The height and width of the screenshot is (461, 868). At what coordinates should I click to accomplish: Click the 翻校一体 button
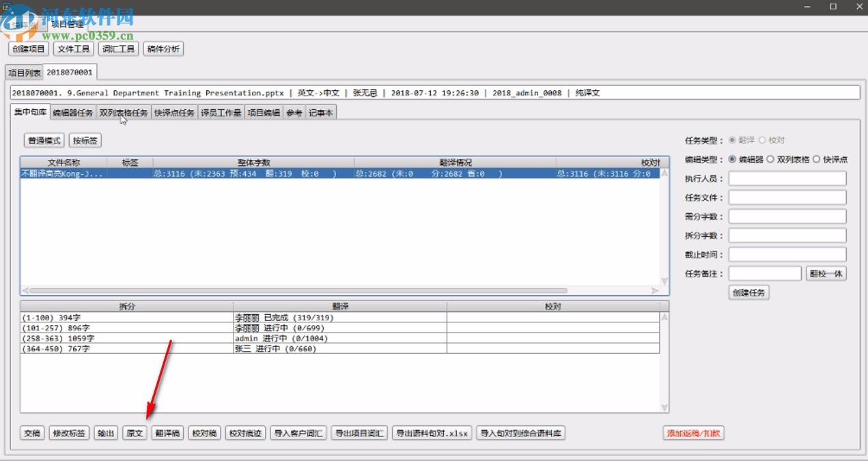pos(826,274)
